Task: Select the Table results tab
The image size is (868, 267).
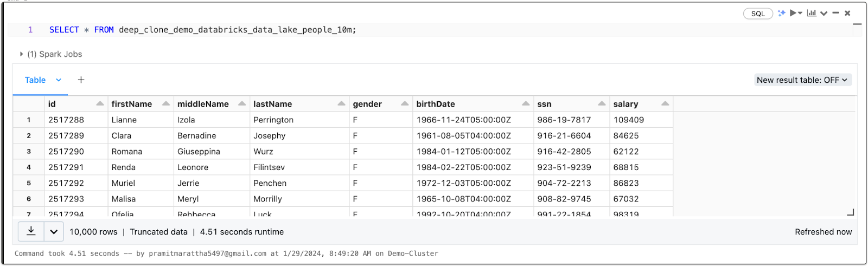Action: point(35,80)
